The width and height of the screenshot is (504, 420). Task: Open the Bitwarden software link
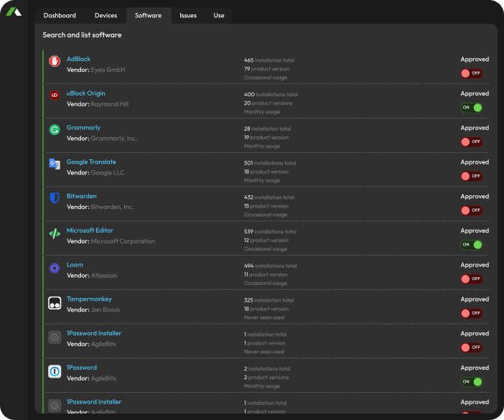pos(82,196)
